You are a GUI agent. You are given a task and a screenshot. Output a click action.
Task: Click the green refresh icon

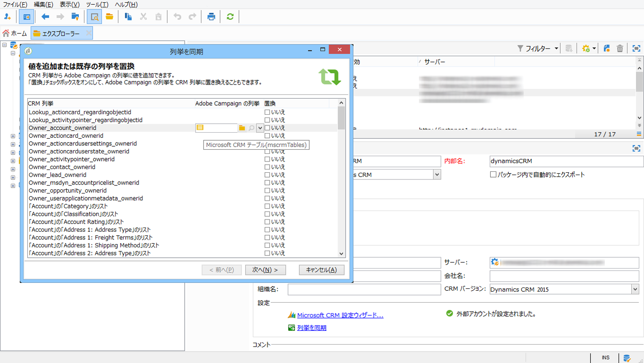click(230, 17)
